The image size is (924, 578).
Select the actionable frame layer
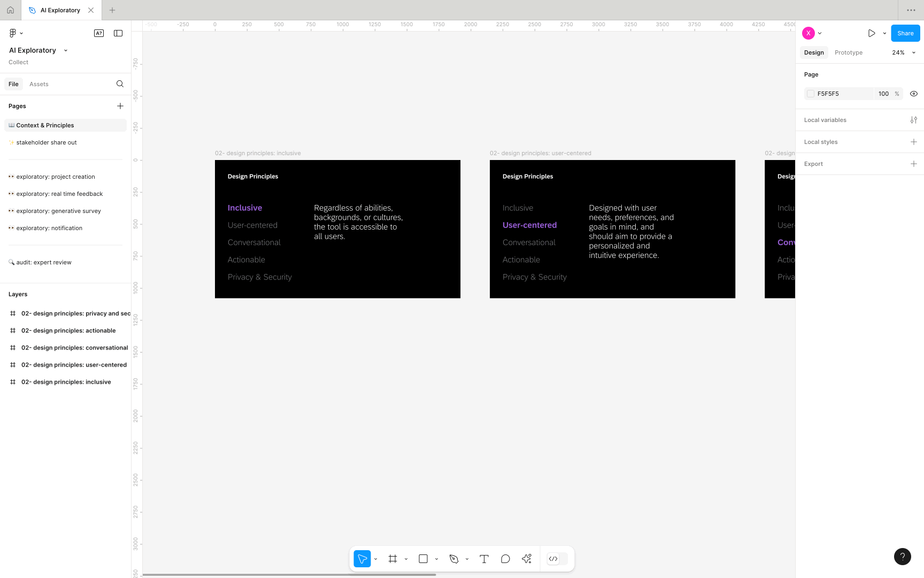65,331
